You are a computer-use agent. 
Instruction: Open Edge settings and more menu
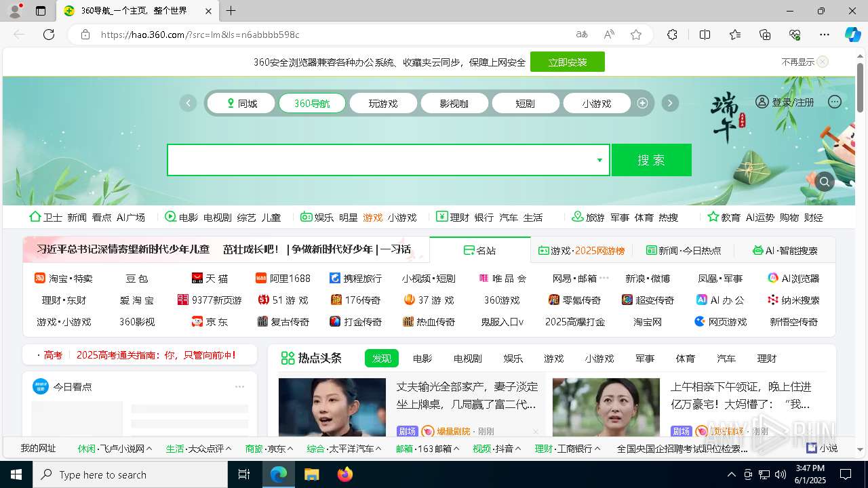(825, 35)
